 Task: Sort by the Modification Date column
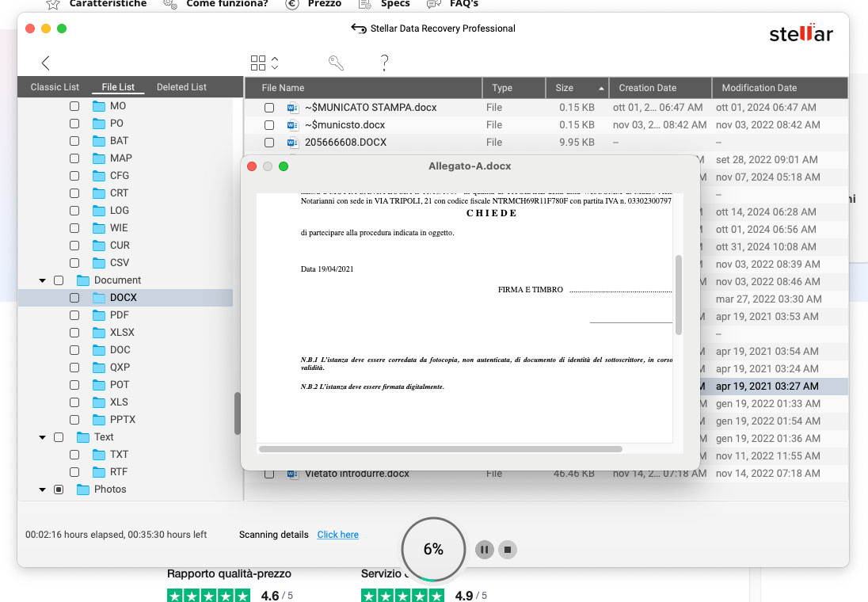[x=780, y=87]
